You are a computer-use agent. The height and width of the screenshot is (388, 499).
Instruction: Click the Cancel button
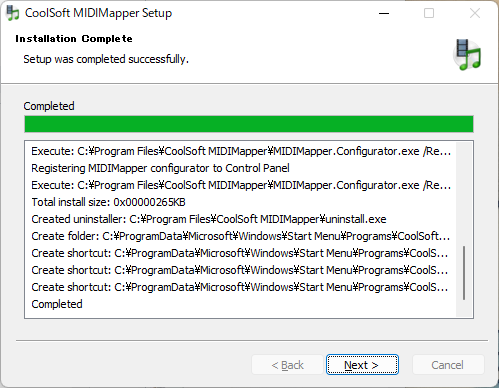(448, 365)
